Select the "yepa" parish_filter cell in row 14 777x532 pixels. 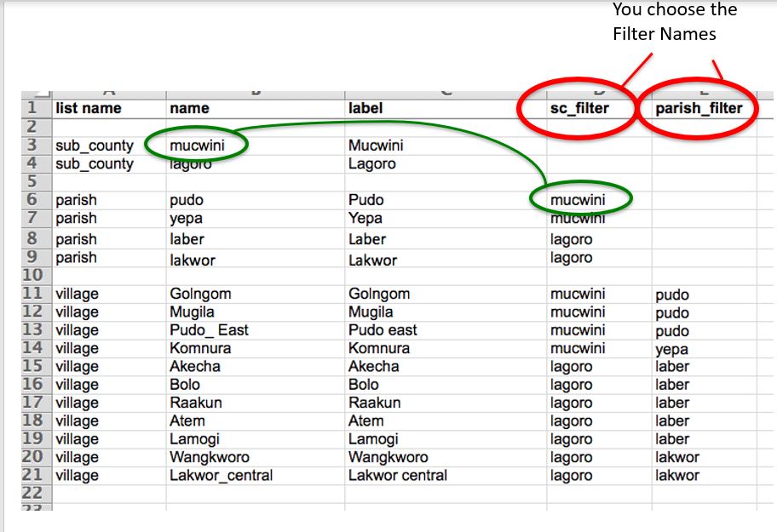click(671, 349)
